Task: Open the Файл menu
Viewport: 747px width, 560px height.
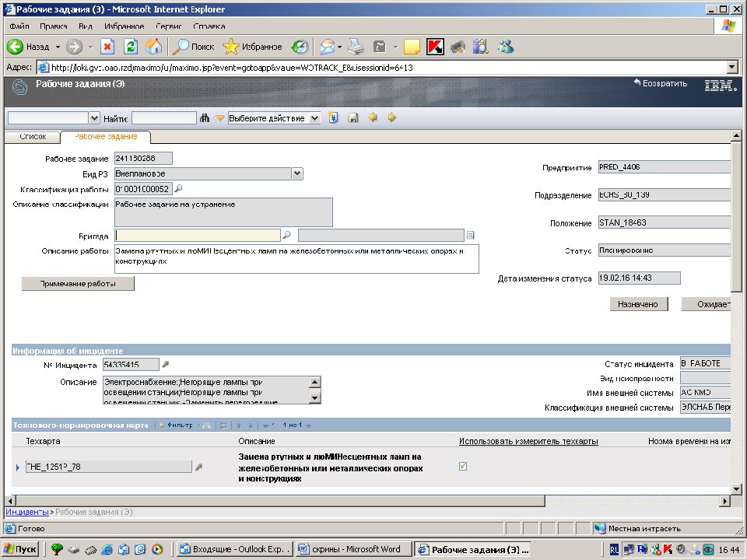Action: 19,26
